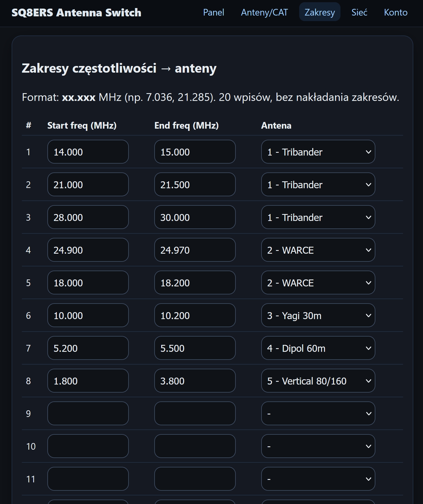The height and width of the screenshot is (504, 423).
Task: Expand row 4 WARCE antenna dropdown
Action: 318,250
